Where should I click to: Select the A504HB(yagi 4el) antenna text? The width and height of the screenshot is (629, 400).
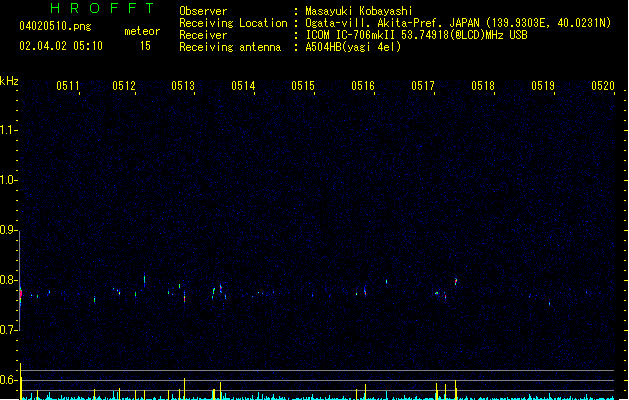[x=353, y=47]
